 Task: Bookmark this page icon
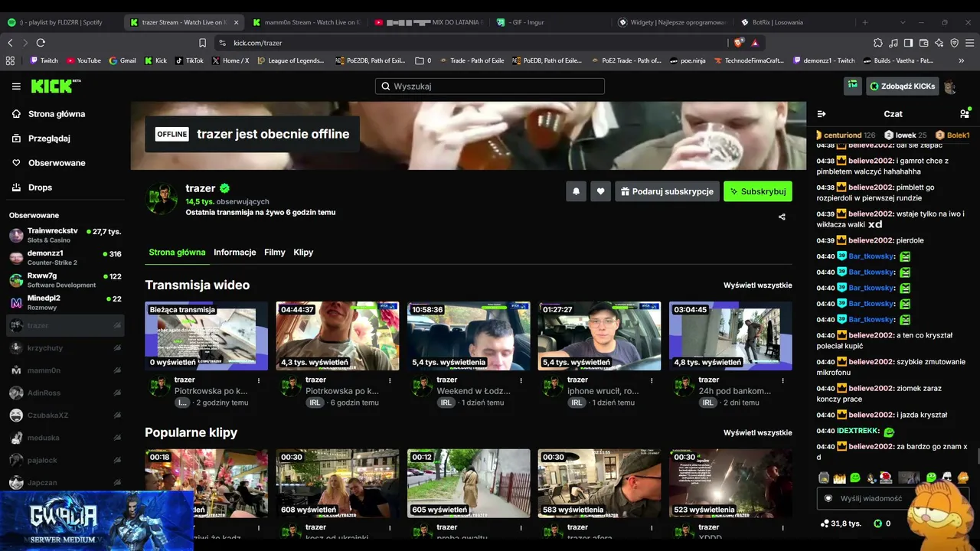202,43
